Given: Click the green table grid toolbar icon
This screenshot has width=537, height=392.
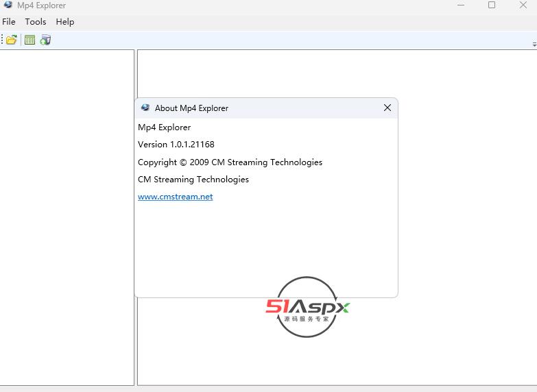Looking at the screenshot, I should click(x=29, y=40).
